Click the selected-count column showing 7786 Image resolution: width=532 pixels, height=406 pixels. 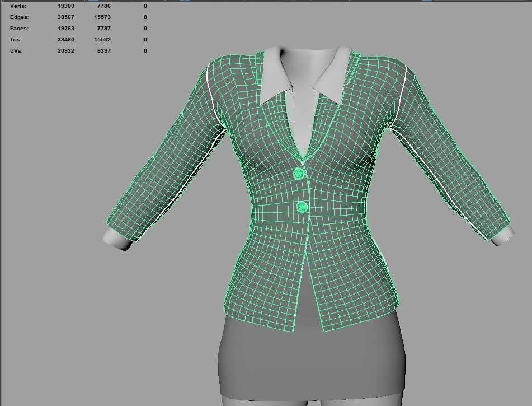(x=103, y=6)
